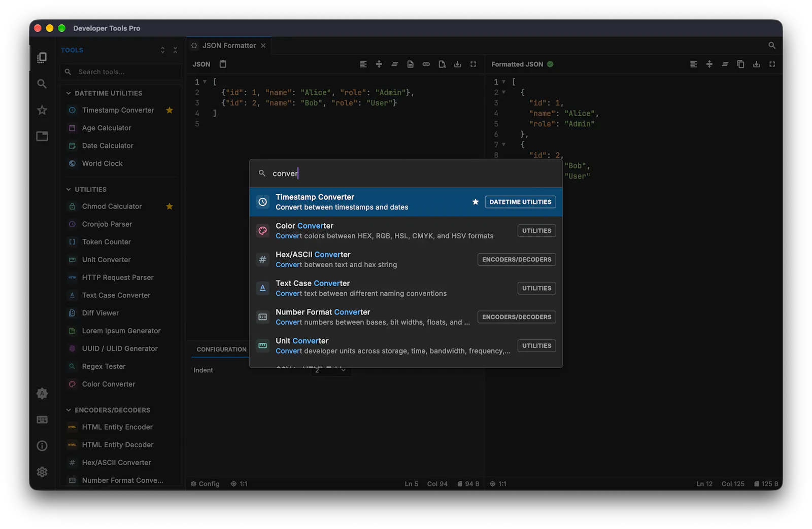This screenshot has width=812, height=529.
Task: Click the fullscreen icon in JSON input toolbar
Action: point(473,64)
